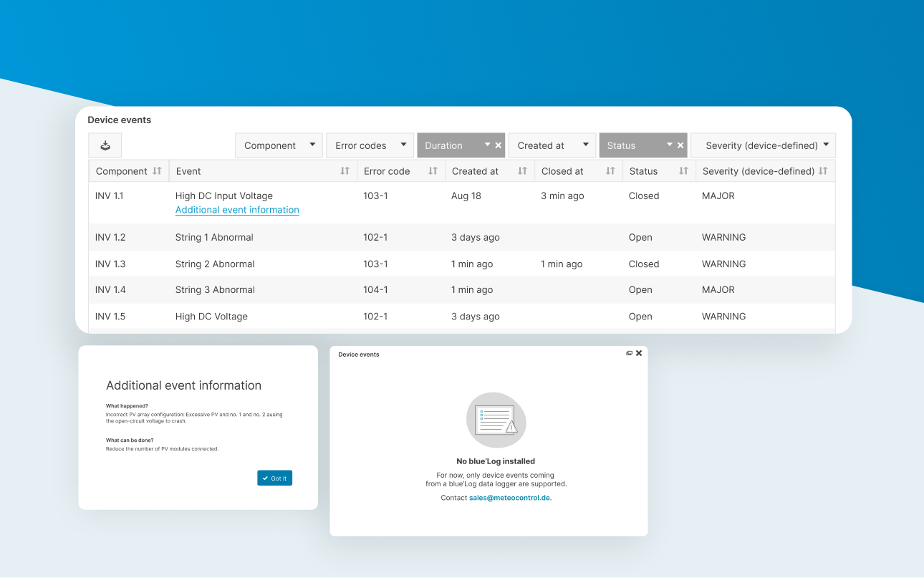The image size is (924, 578).
Task: Open the Created at filter dropdown
Action: (552, 145)
